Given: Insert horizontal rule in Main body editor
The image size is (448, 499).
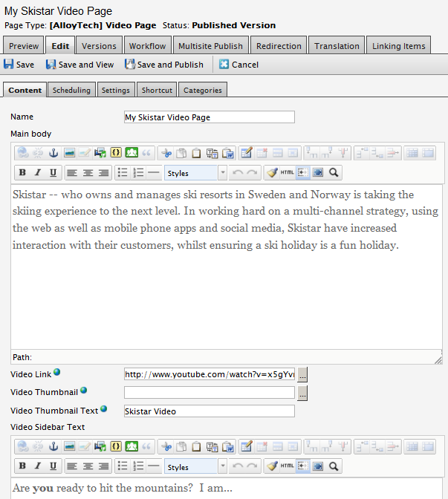Looking at the screenshot, I should pyautogui.click(x=153, y=173).
